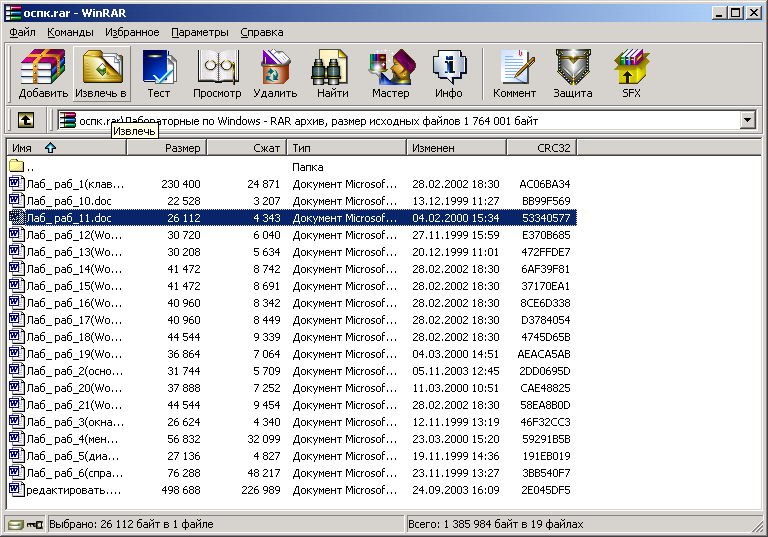
Task: Select the file Лаб_раб_19(Wo…
Action: point(74,354)
